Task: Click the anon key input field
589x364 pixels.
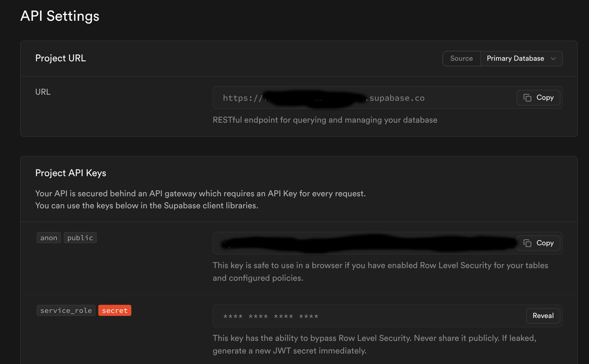Action: coord(361,243)
